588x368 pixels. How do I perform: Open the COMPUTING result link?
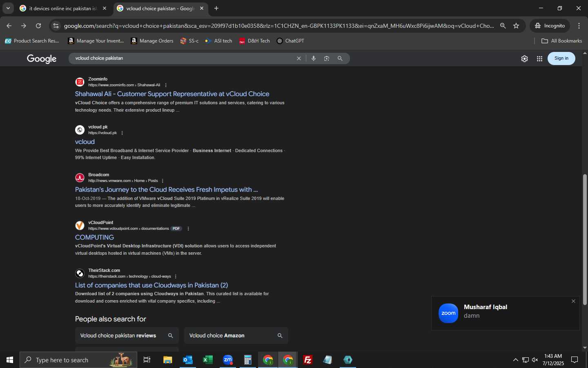[94, 237]
